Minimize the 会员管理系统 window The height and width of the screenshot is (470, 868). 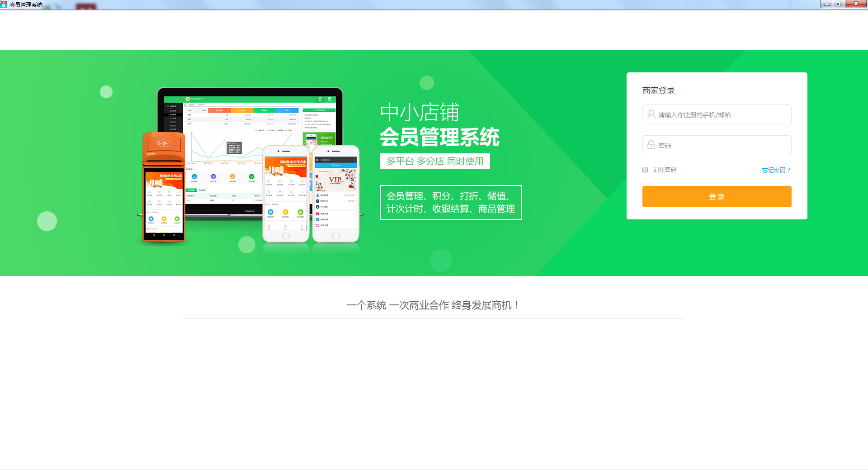click(826, 4)
